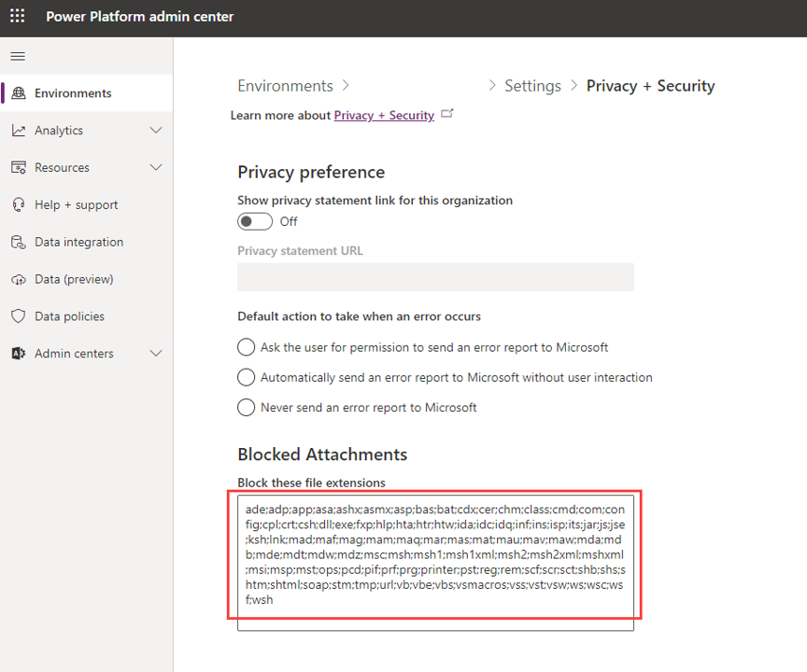Select Never send an error report option

click(x=246, y=407)
